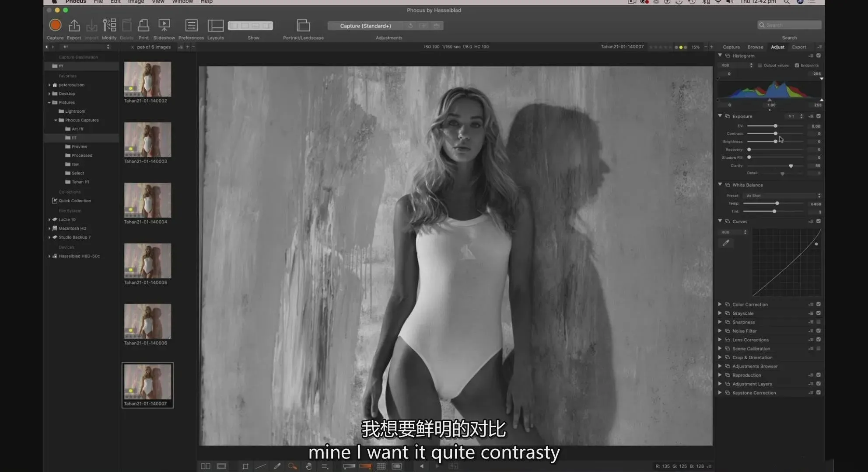
Task: Disable the Grayscale adjustment checkbox
Action: tap(819, 313)
